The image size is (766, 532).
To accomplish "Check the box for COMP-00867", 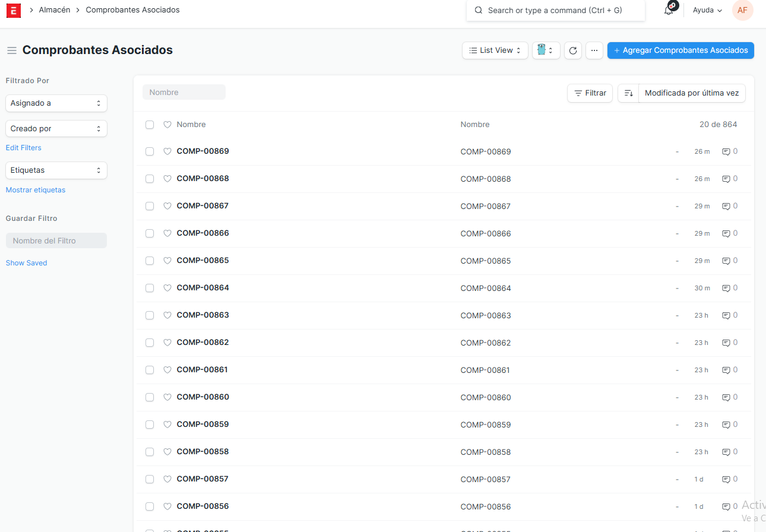I will coord(150,206).
